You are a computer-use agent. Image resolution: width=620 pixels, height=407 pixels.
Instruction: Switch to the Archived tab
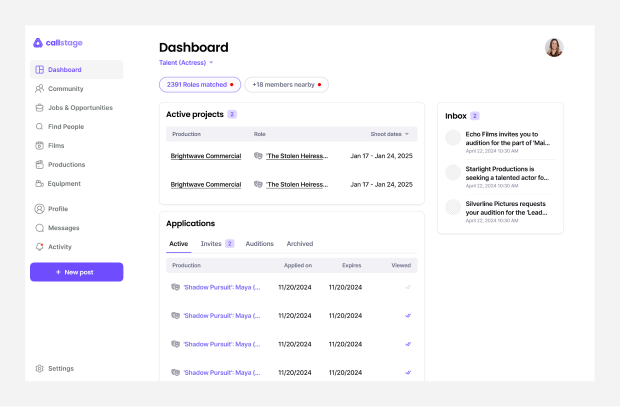(x=300, y=244)
